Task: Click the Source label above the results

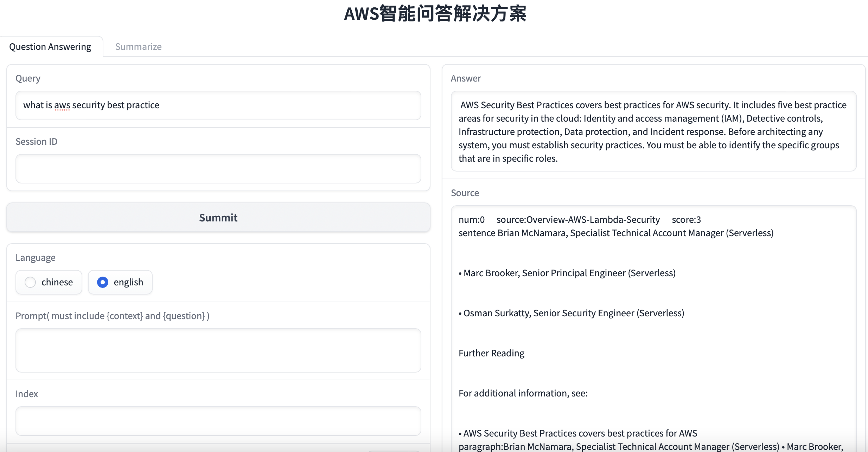Action: [465, 193]
